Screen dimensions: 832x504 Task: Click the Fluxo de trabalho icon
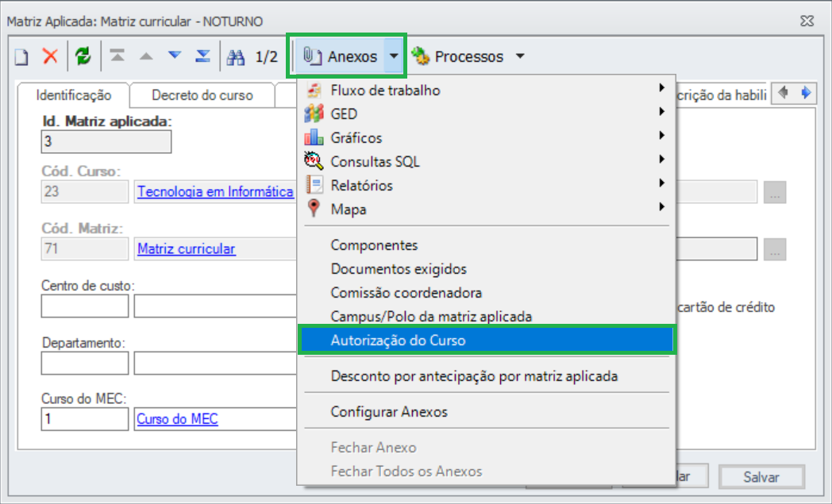pyautogui.click(x=314, y=90)
